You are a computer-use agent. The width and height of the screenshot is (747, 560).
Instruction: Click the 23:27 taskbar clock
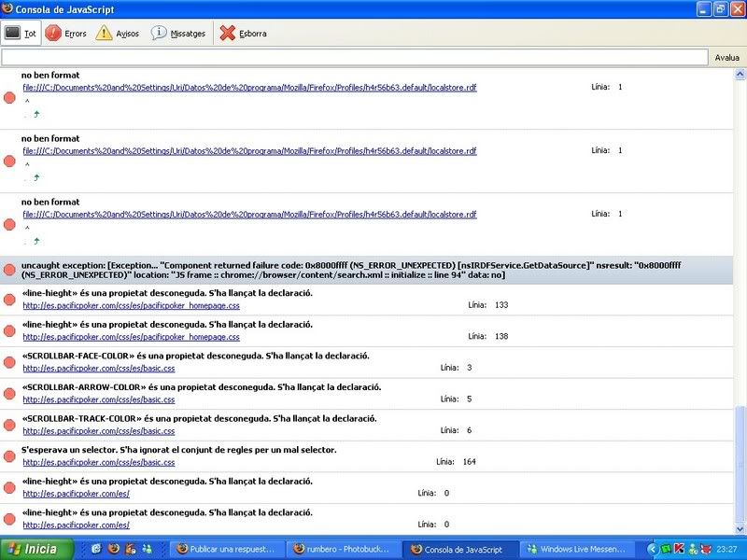click(x=727, y=550)
